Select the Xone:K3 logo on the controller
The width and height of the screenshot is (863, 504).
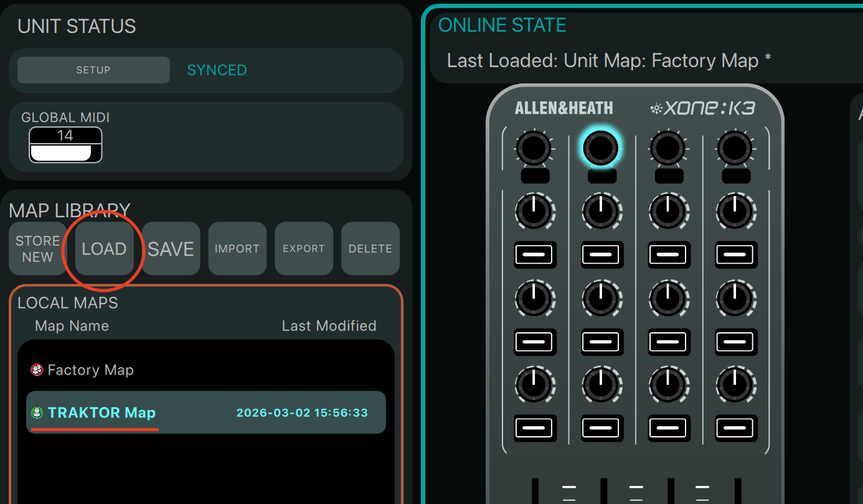703,108
